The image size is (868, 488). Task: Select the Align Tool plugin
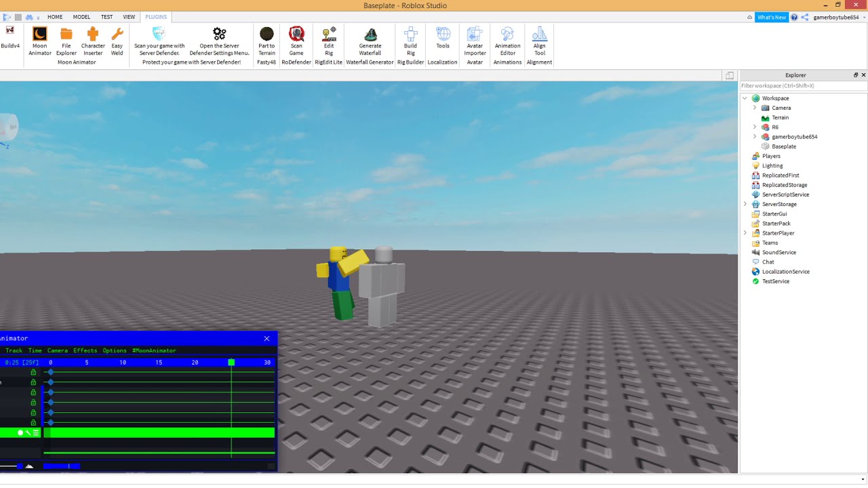pyautogui.click(x=540, y=41)
